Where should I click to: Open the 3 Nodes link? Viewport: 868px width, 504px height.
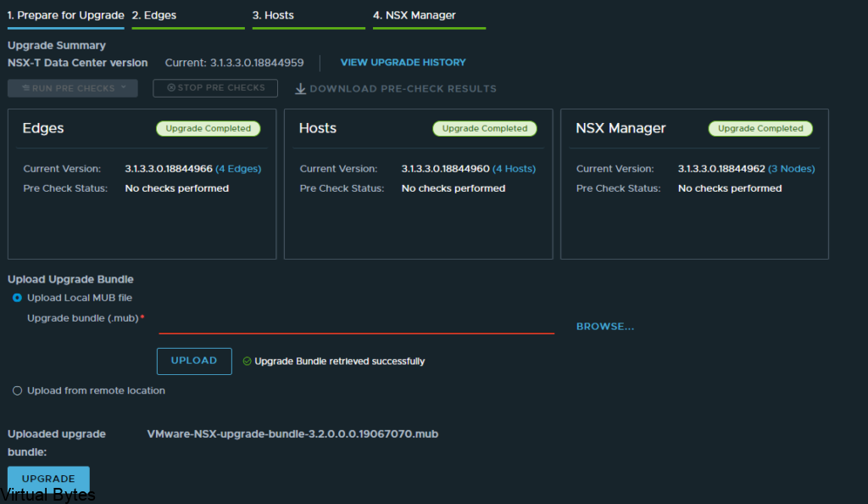click(791, 169)
